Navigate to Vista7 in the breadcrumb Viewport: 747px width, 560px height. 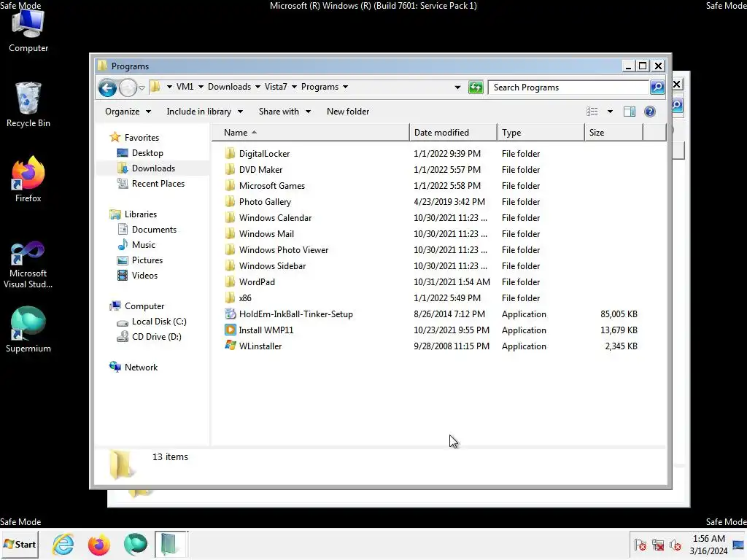point(276,87)
